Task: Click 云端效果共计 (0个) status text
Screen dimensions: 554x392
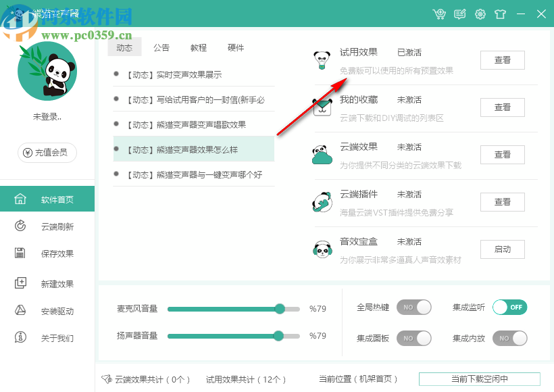Action: tap(152, 380)
